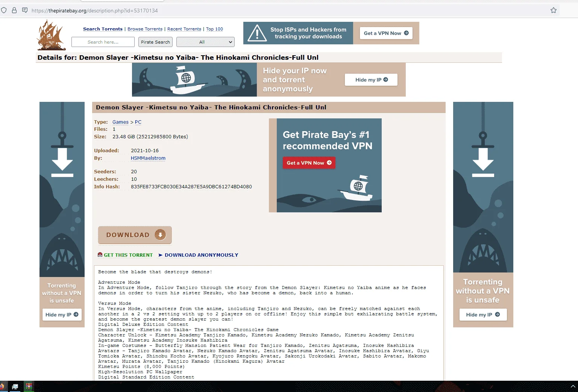The image size is (578, 392).
Task: Open the category dropdown set to All
Action: tap(205, 42)
